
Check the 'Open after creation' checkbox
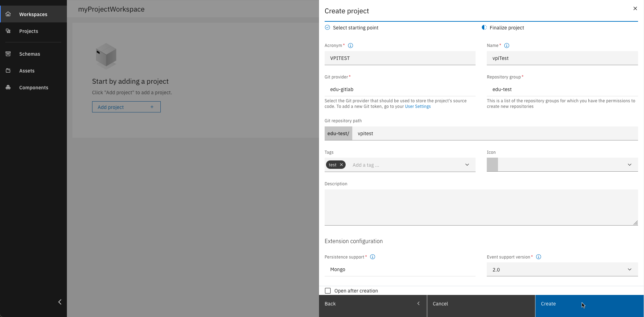tap(328, 290)
